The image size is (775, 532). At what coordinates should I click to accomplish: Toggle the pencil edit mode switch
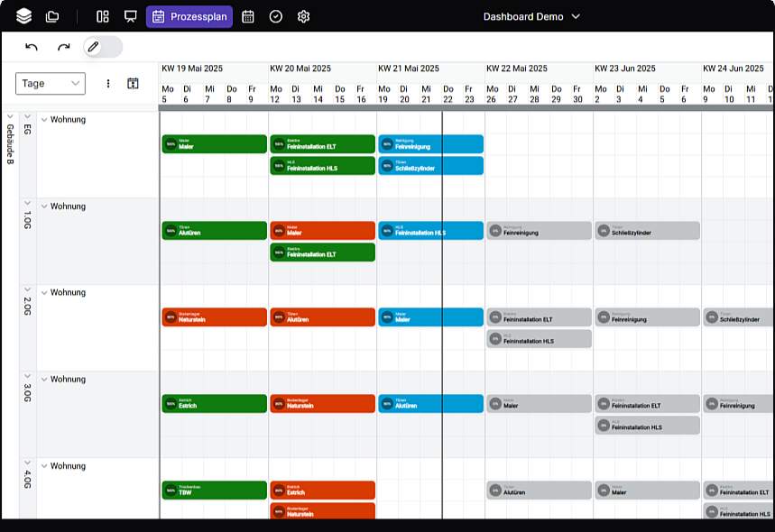[102, 47]
